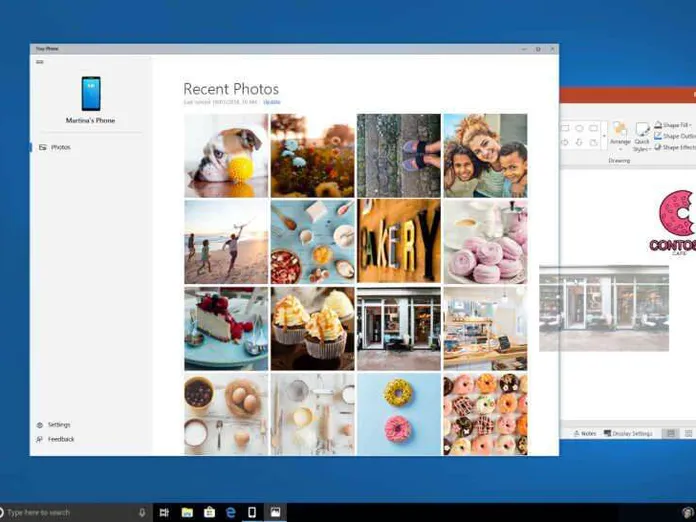Screen dimensions: 696x522
Task: Open Display Settings in PowerPoint status bar
Action: pos(629,433)
